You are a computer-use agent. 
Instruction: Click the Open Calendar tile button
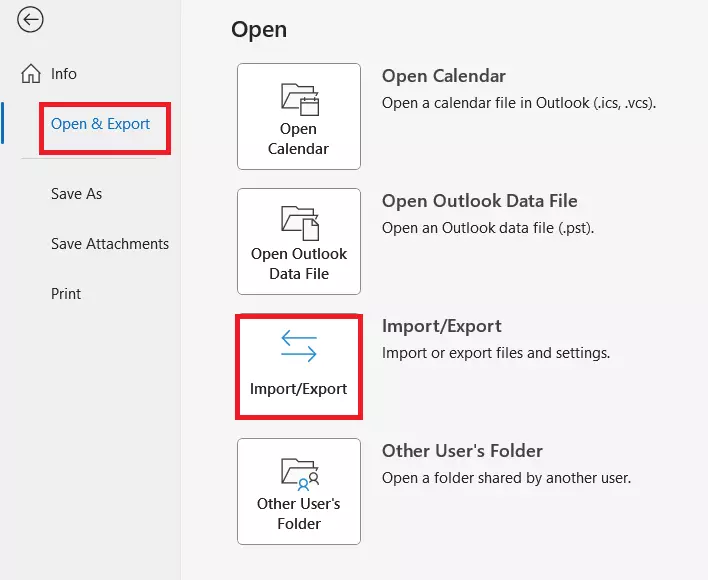click(299, 116)
